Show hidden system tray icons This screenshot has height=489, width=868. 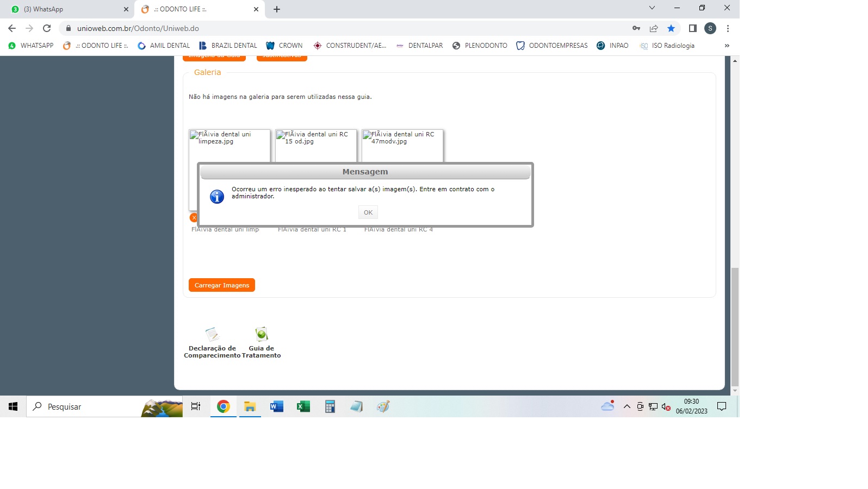(627, 406)
